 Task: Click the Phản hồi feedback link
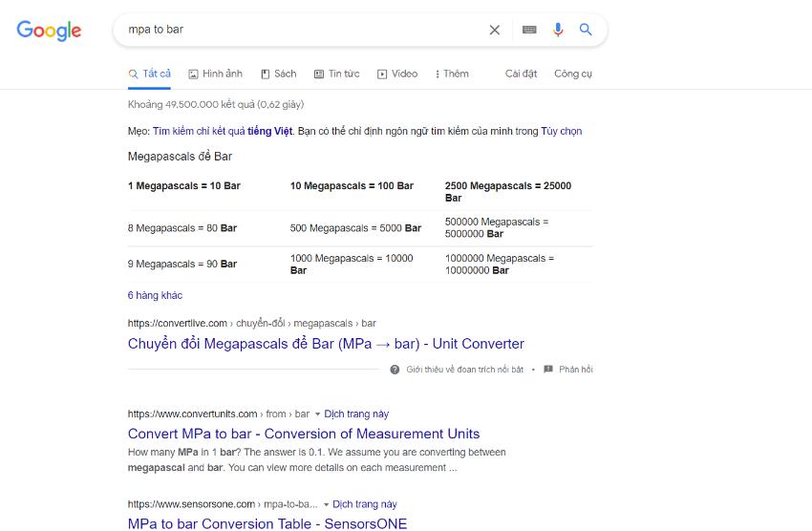click(576, 370)
